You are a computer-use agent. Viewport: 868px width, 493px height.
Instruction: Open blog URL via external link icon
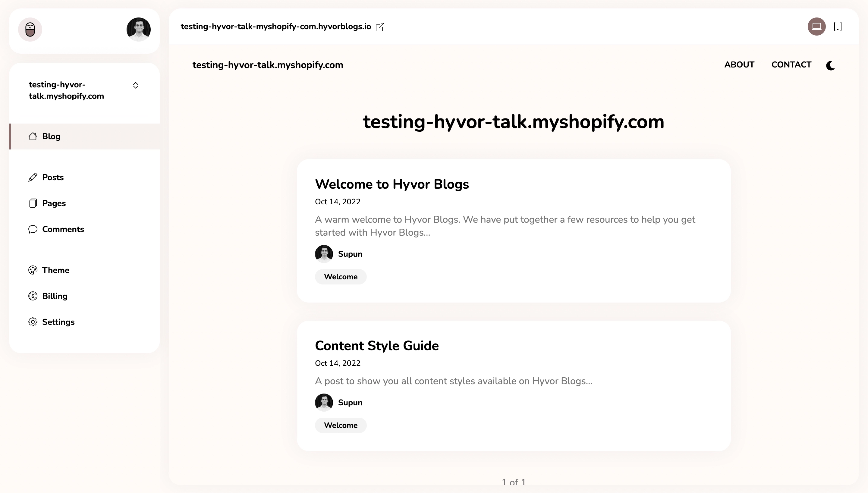(380, 27)
